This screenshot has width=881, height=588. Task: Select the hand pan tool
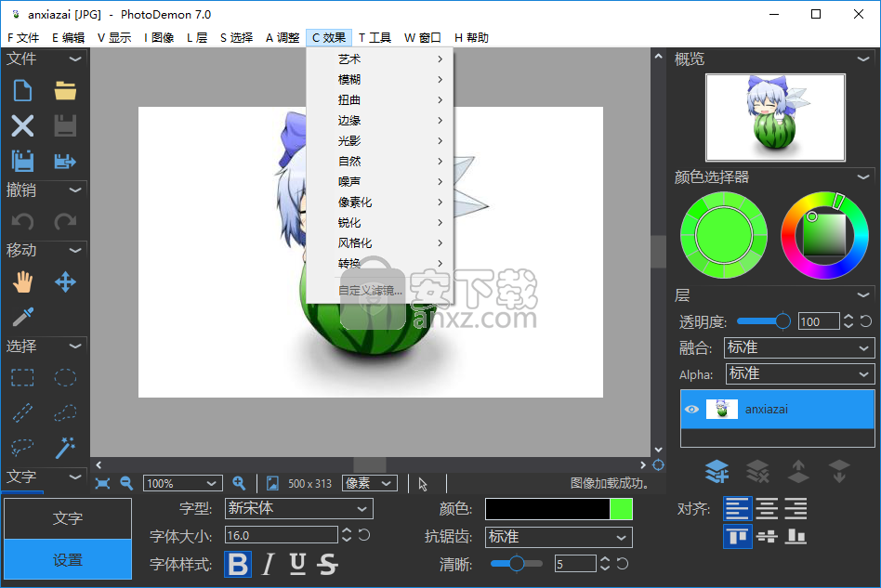22,282
